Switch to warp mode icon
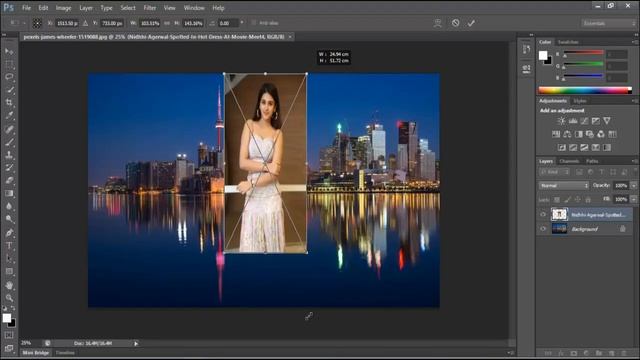The width and height of the screenshot is (640, 360). (x=438, y=23)
